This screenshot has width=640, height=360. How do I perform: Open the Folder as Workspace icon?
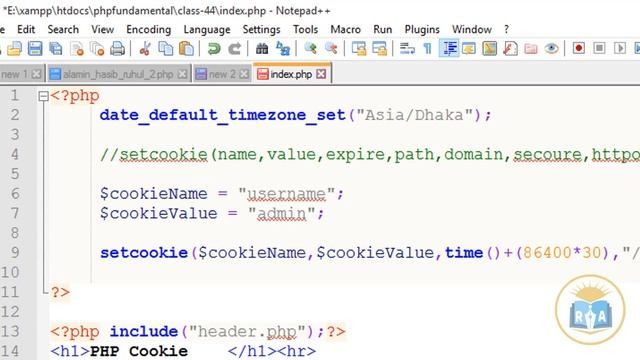(531, 49)
